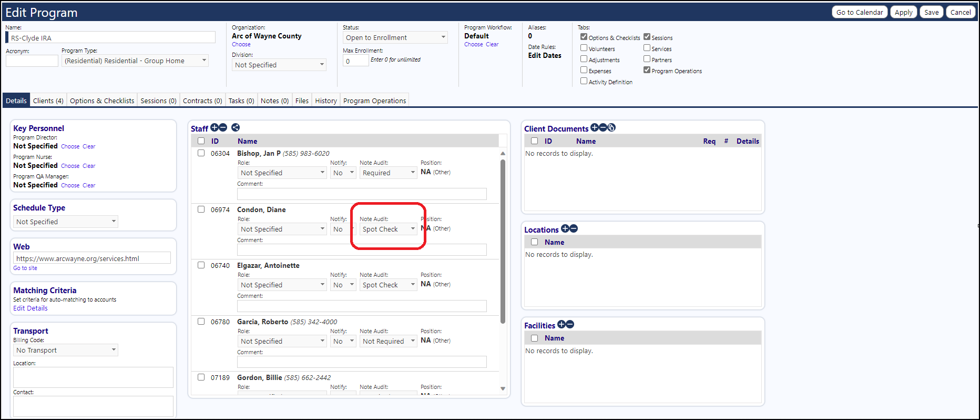
Task: Enable the Volunteers tab checkbox
Action: click(x=584, y=48)
